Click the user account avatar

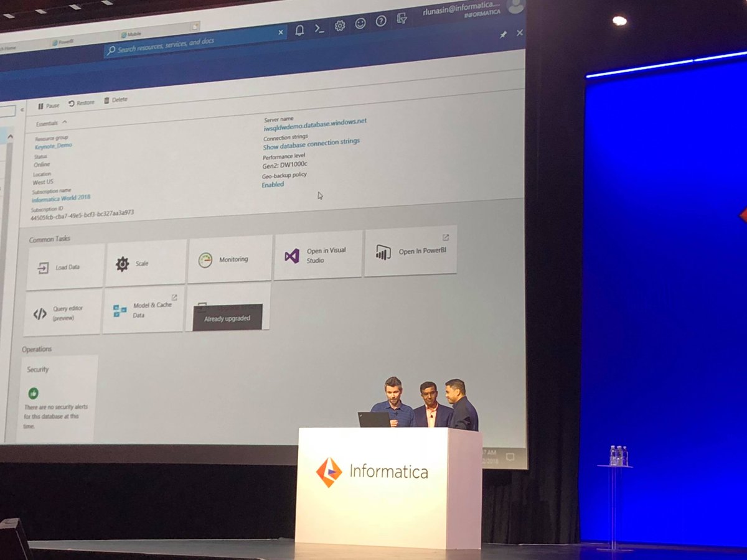coord(515,5)
